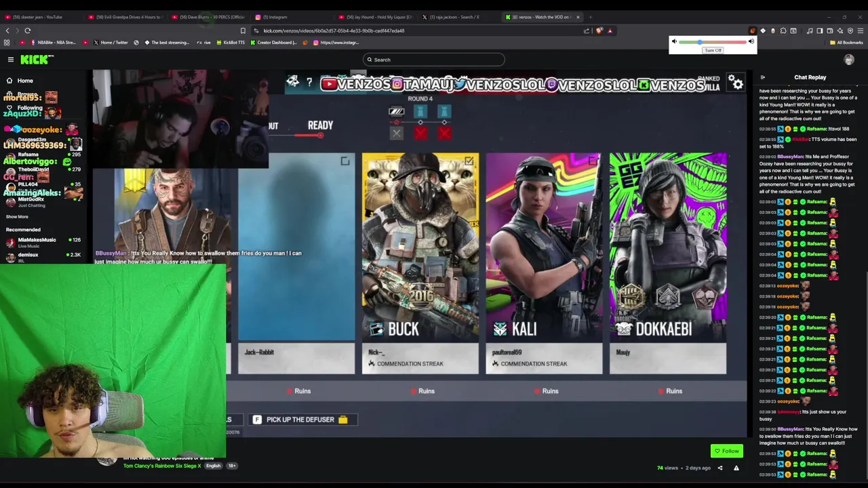Open Tom Clancy's Rainbow Six Siege X category link
Image resolution: width=868 pixels, height=488 pixels.
(162, 466)
